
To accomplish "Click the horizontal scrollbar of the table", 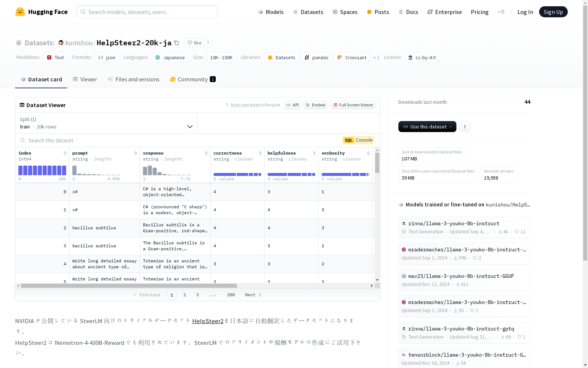I will tap(129, 286).
